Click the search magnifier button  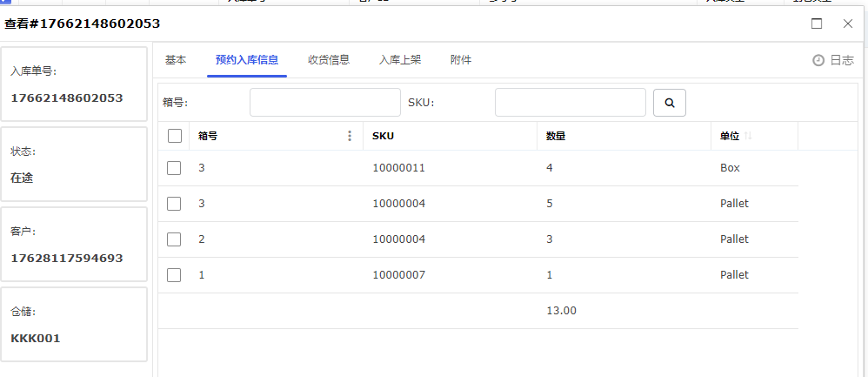point(670,103)
